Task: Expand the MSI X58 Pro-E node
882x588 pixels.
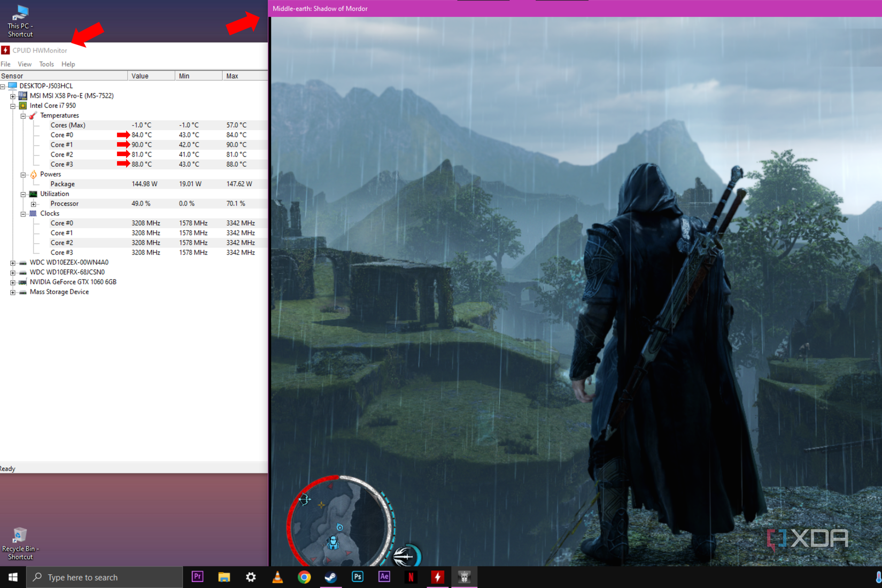Action: (13, 96)
